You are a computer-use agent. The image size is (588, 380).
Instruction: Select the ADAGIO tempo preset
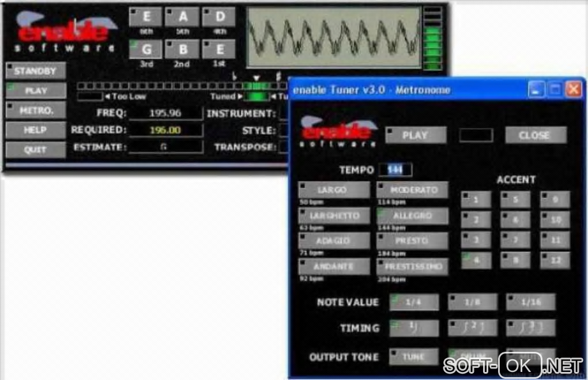tap(334, 241)
